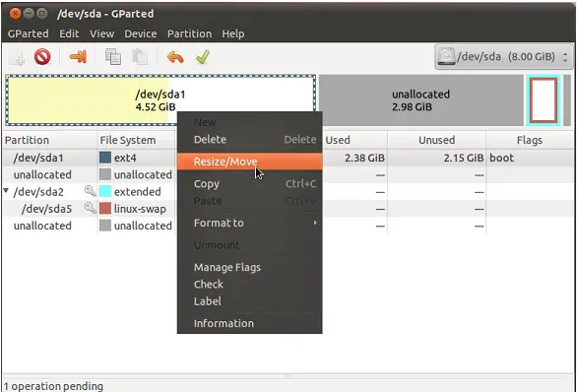Click the pane resize grip above status bar
Image resolution: width=577 pixels, height=392 pixels.
[288, 376]
